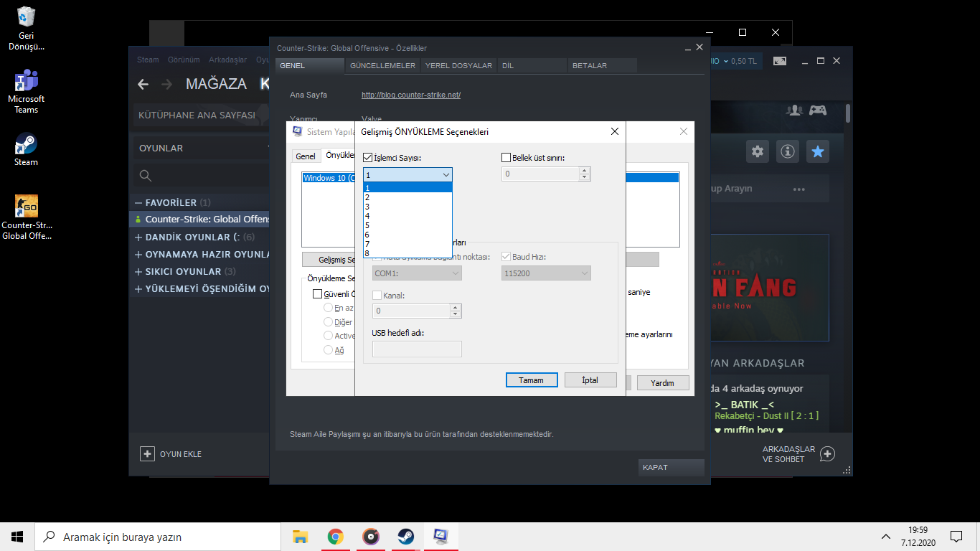Click Steam's forward navigation arrow
Screen dimensions: 980x551
pyautogui.click(x=167, y=84)
